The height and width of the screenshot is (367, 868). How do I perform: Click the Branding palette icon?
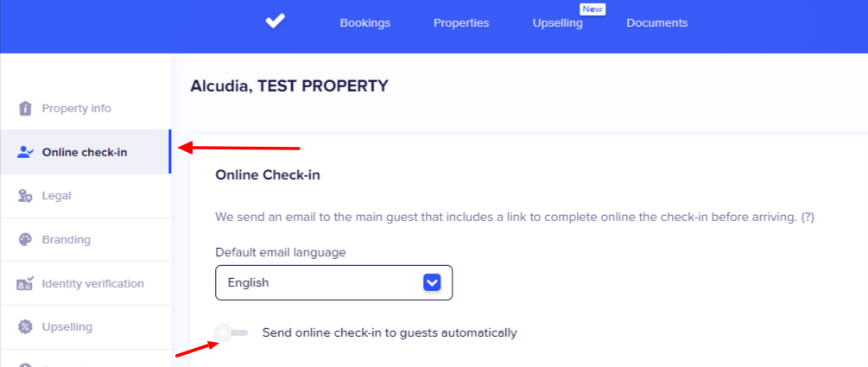pyautogui.click(x=25, y=240)
